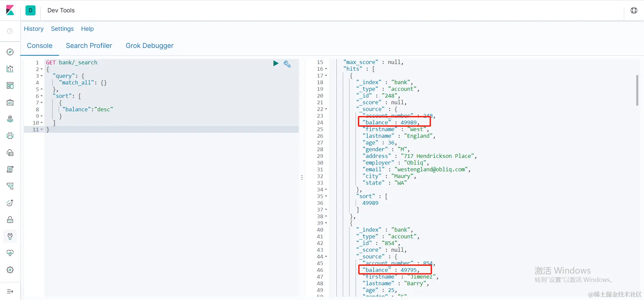Click the output panel vertical scrollbar
This screenshot has width=644, height=300.
coord(637,91)
